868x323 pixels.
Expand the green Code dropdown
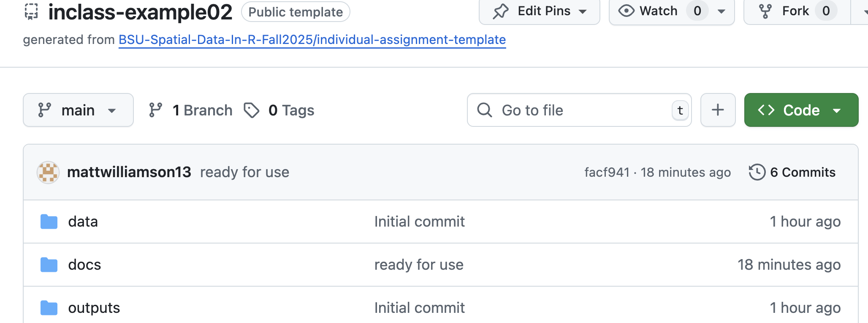801,110
